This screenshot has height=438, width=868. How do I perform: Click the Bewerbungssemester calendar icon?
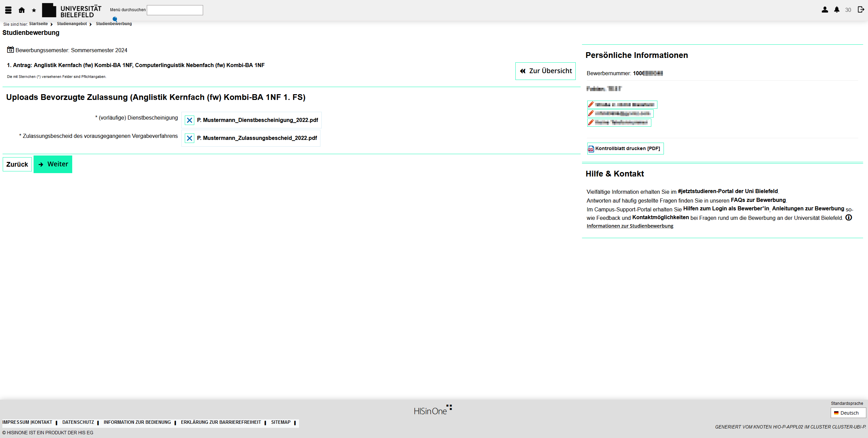[11, 50]
